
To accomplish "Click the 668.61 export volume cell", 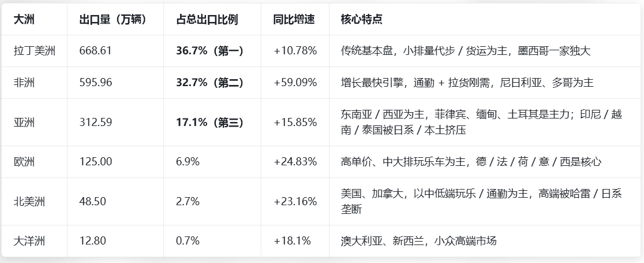I will [x=95, y=51].
